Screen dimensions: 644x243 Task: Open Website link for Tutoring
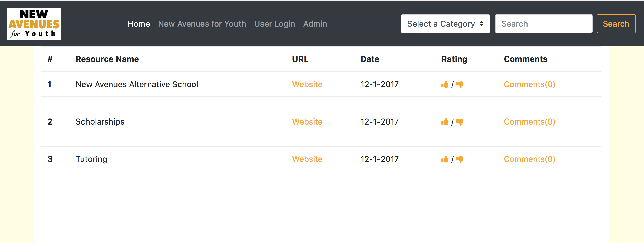click(307, 159)
